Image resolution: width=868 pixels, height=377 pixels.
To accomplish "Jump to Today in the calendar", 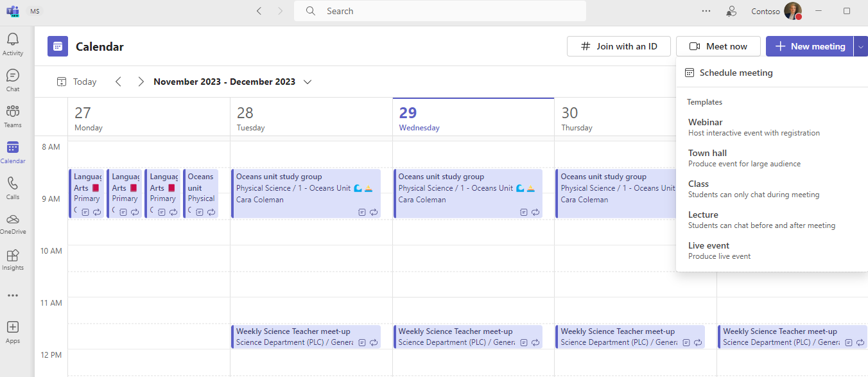I will (x=77, y=82).
